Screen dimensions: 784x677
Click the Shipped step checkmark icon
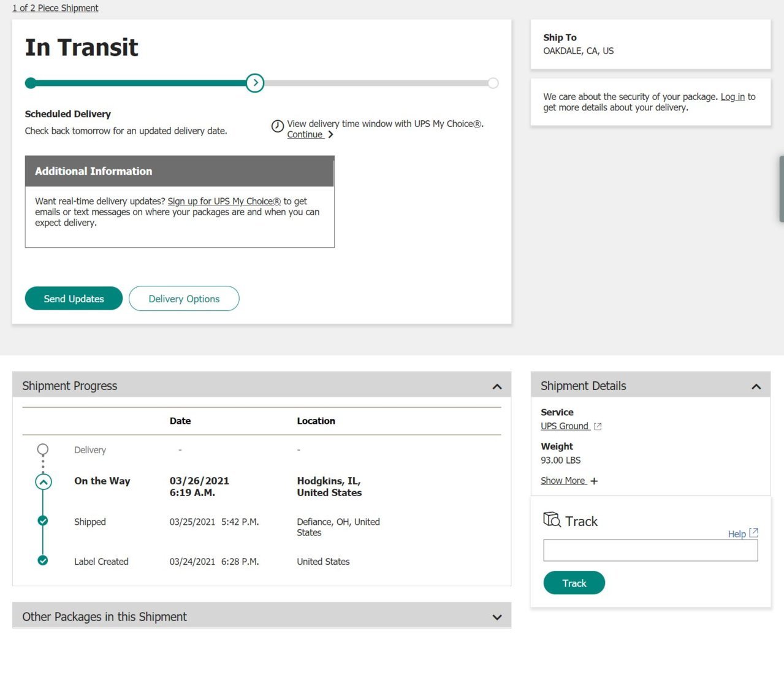[x=43, y=521]
